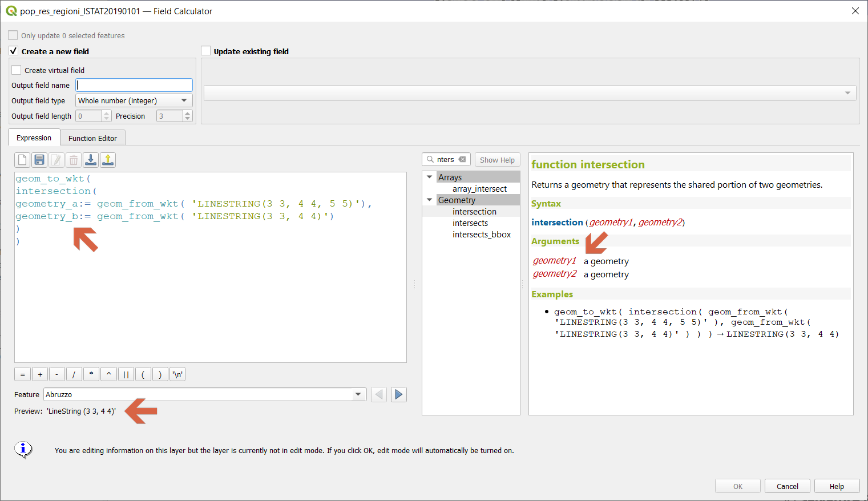Screen dimensions: 868x501
Task: Insert the concatenation operator ||
Action: (x=126, y=374)
